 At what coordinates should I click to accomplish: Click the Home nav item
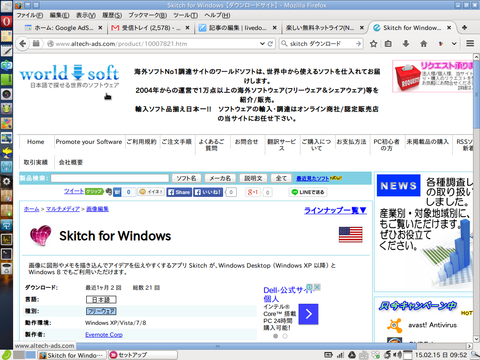pos(36,142)
